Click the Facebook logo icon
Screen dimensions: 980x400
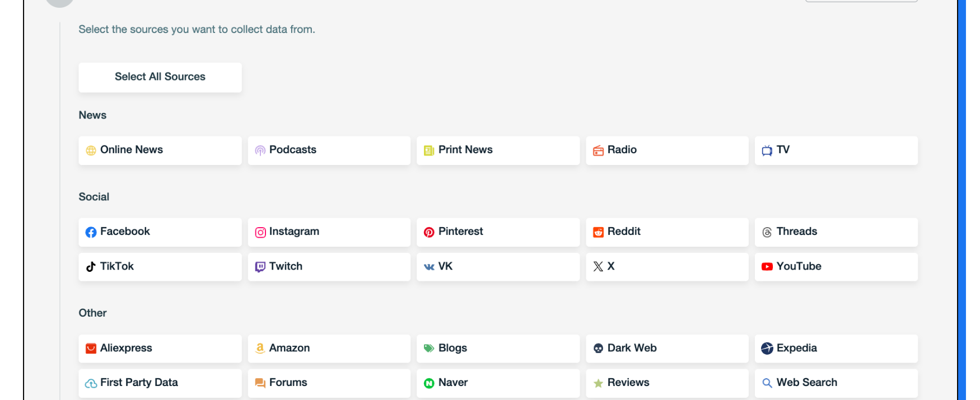tap(91, 232)
